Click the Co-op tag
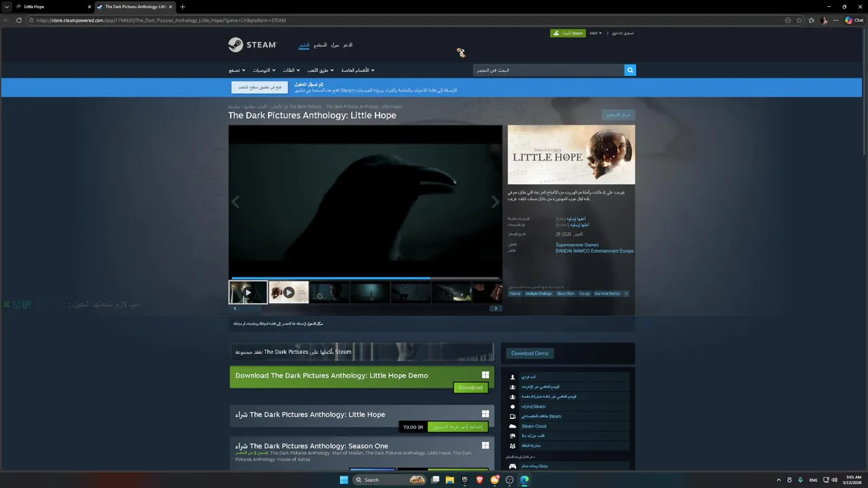868x488 pixels. (x=585, y=293)
